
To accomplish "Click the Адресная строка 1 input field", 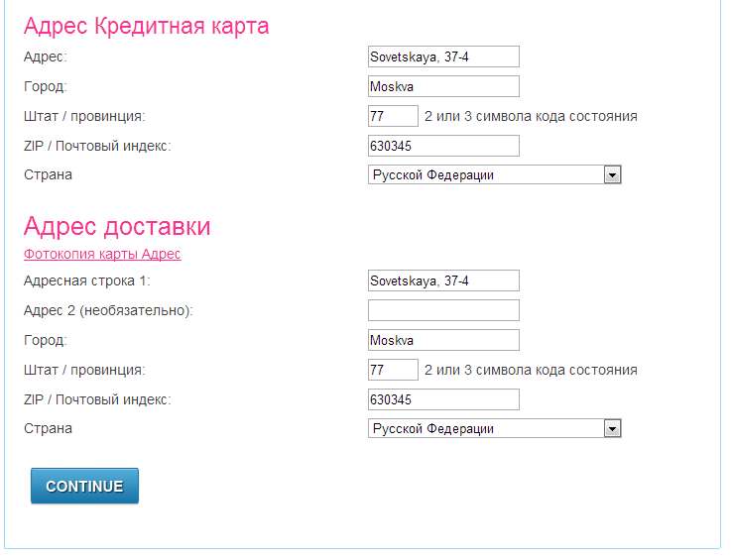I will click(443, 280).
